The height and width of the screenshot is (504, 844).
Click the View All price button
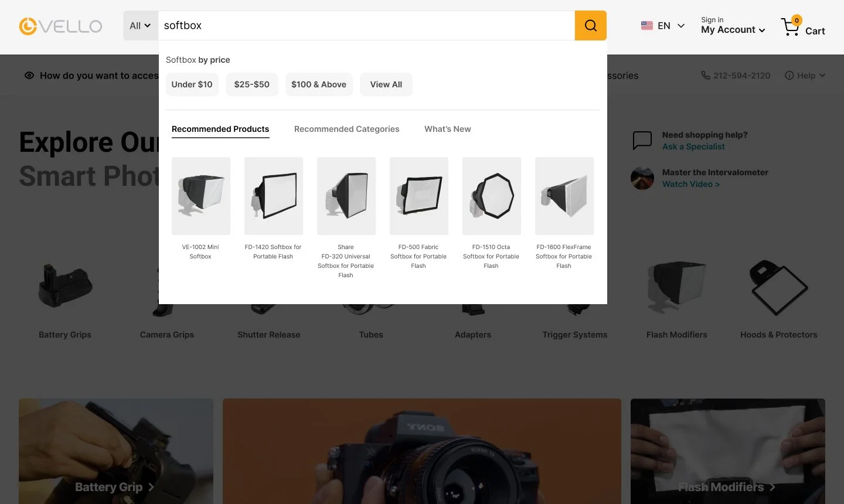pos(386,84)
